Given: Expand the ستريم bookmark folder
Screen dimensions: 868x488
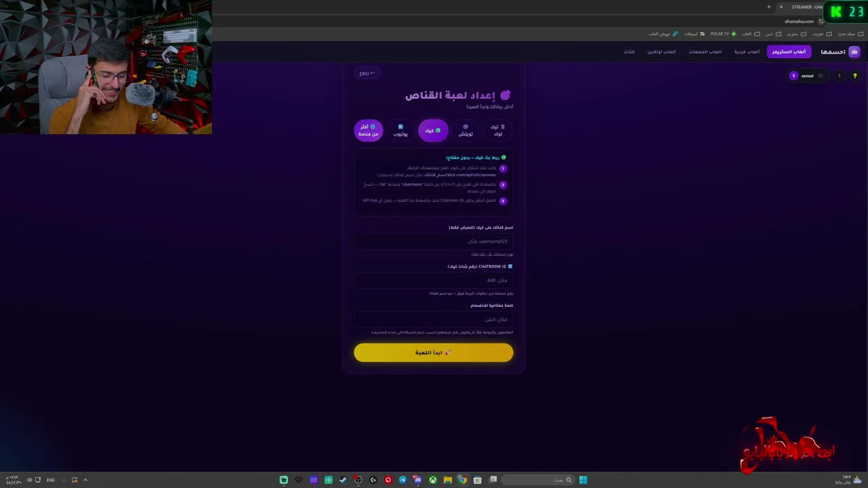Looking at the screenshot, I should pos(797,34).
